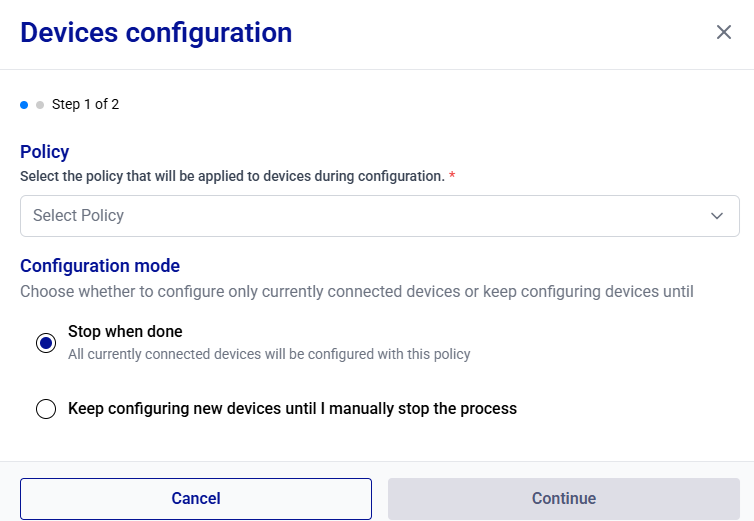The height and width of the screenshot is (521, 754).
Task: Click the "Policy" section heading
Action: pyautogui.click(x=45, y=152)
